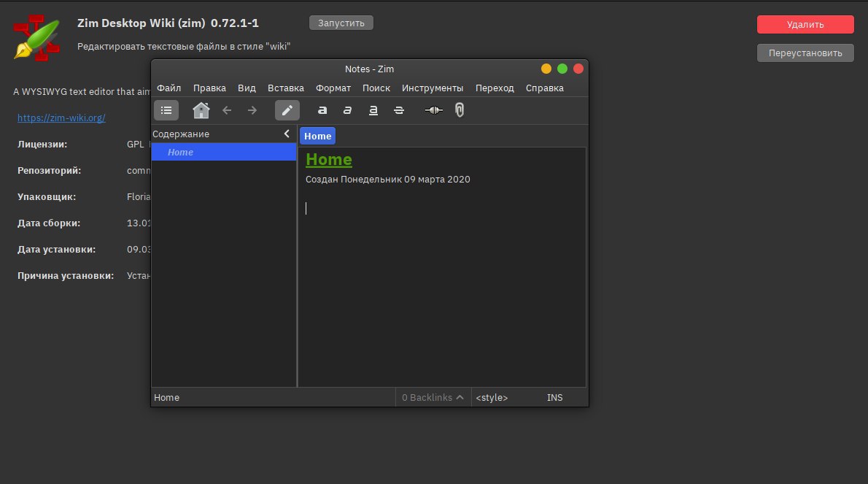Click the <style> status bar indicator
This screenshot has width=868, height=484.
(492, 398)
